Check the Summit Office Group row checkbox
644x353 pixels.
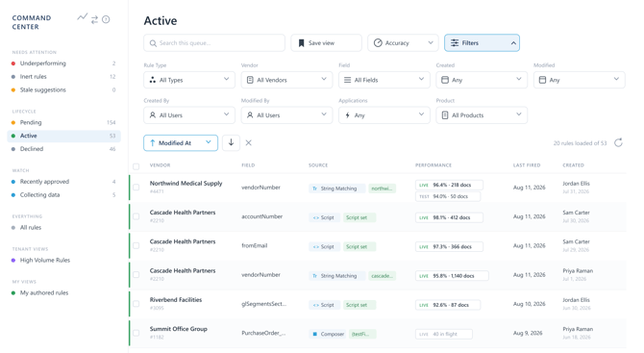click(x=136, y=333)
